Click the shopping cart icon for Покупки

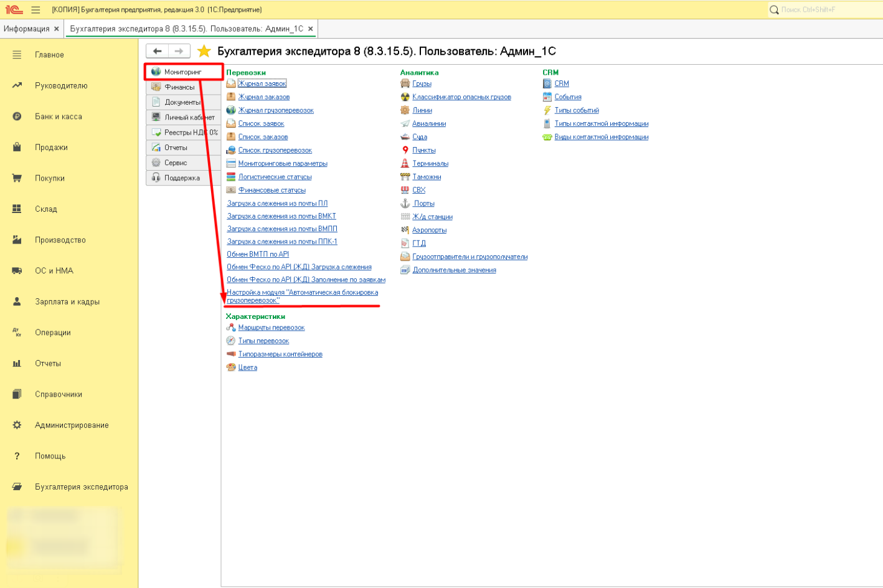[x=17, y=178]
